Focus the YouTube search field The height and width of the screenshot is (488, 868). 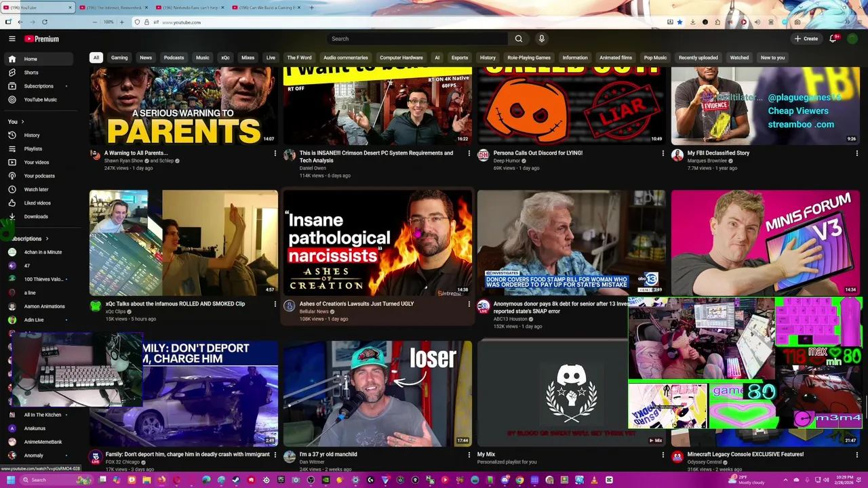point(417,39)
